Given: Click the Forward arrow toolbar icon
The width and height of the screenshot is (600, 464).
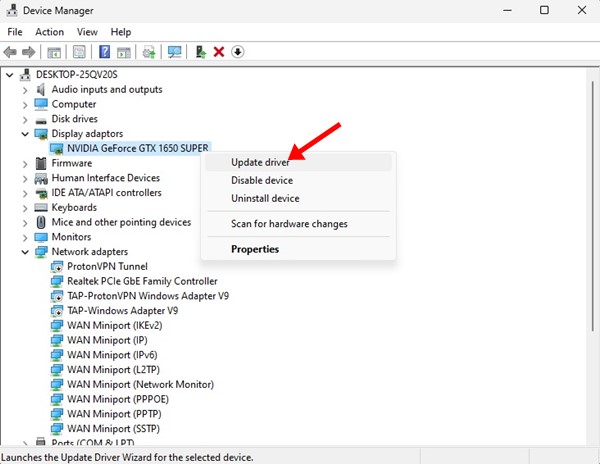Looking at the screenshot, I should tap(29, 52).
